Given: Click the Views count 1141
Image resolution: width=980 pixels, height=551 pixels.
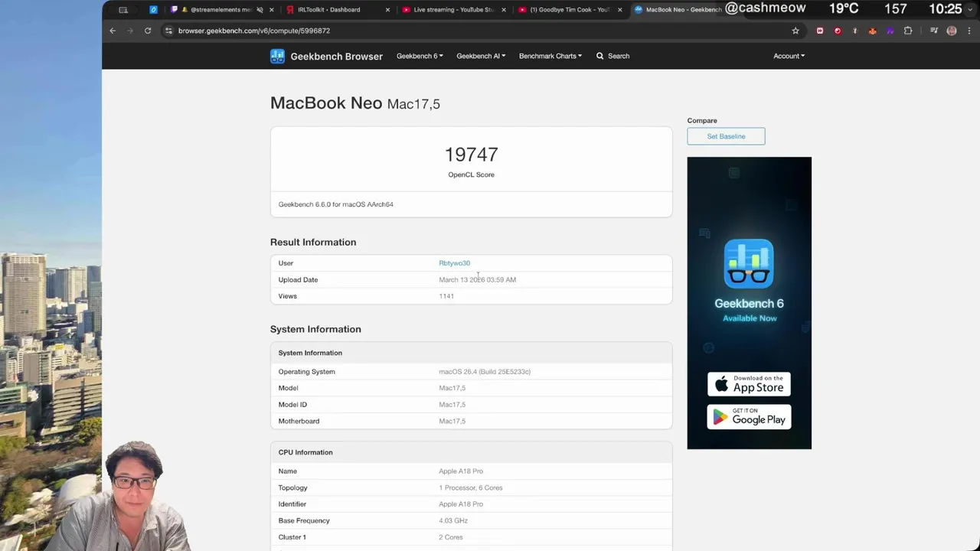Looking at the screenshot, I should click(446, 296).
